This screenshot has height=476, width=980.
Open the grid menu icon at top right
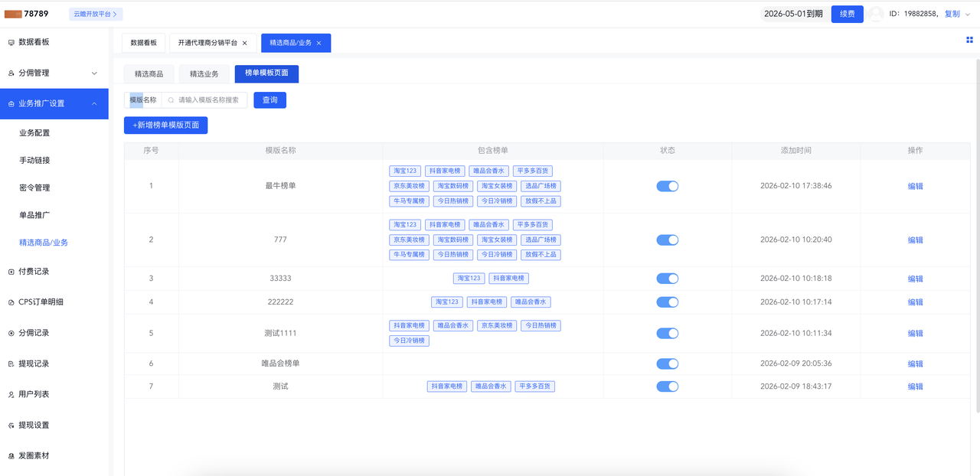coord(969,40)
